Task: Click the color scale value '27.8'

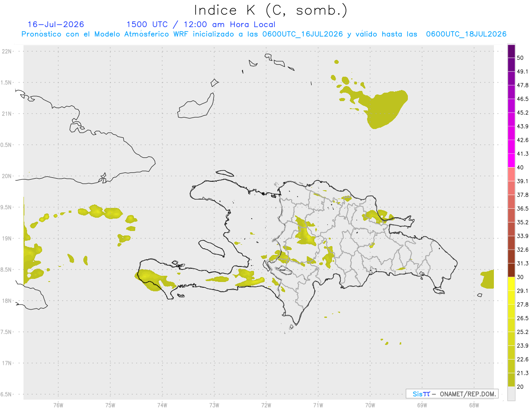Action: pyautogui.click(x=523, y=305)
